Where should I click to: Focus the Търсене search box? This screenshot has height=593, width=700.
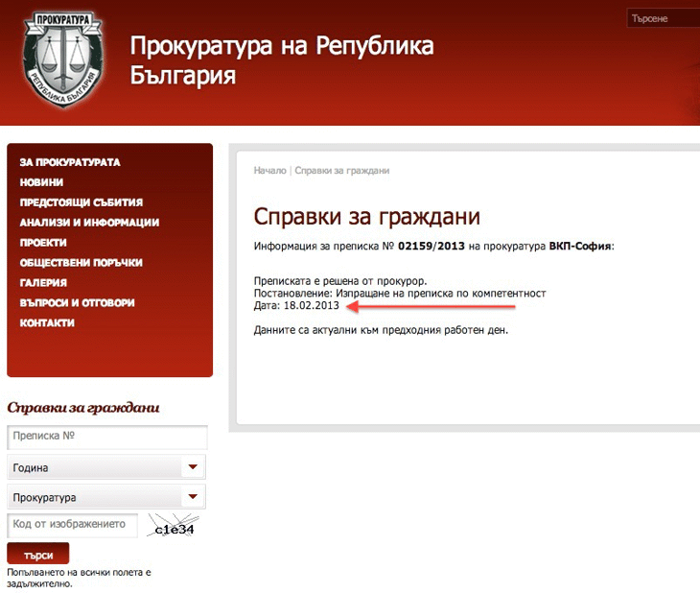664,18
